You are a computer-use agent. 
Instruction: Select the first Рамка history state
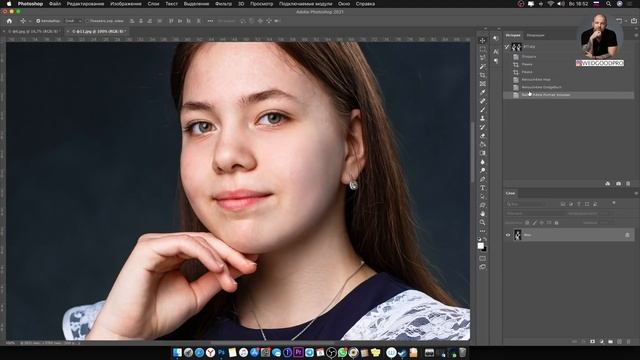pyautogui.click(x=527, y=64)
